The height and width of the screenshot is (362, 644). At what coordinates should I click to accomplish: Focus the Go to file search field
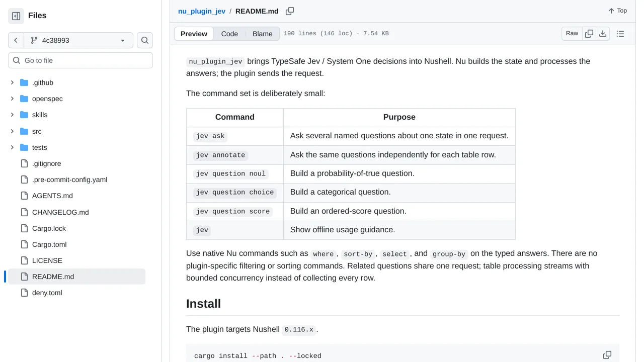[x=80, y=60]
